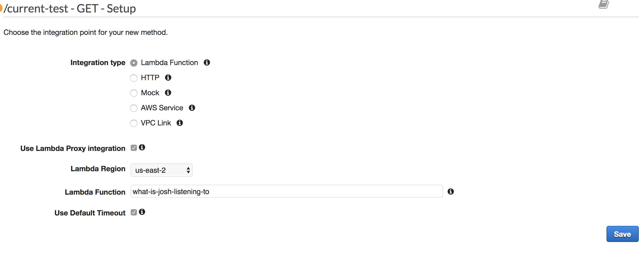
Task: Select the Mock integration type
Action: click(134, 93)
